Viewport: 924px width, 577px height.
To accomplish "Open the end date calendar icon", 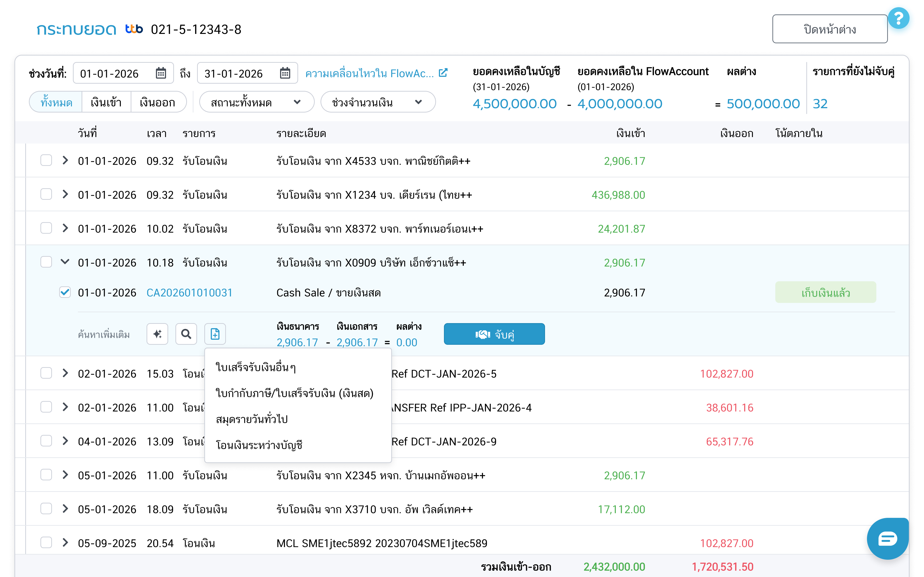I will [285, 73].
